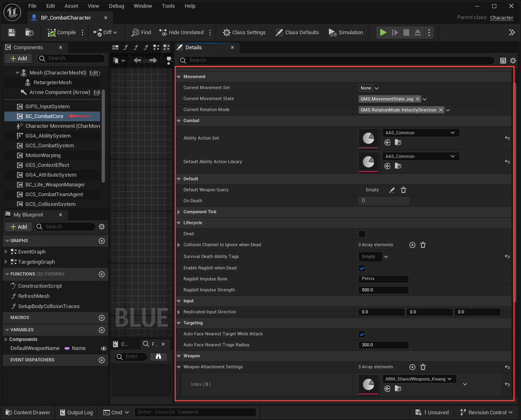Empty the Weapon Attachment Settings array
521x420 pixels.
[x=423, y=367]
